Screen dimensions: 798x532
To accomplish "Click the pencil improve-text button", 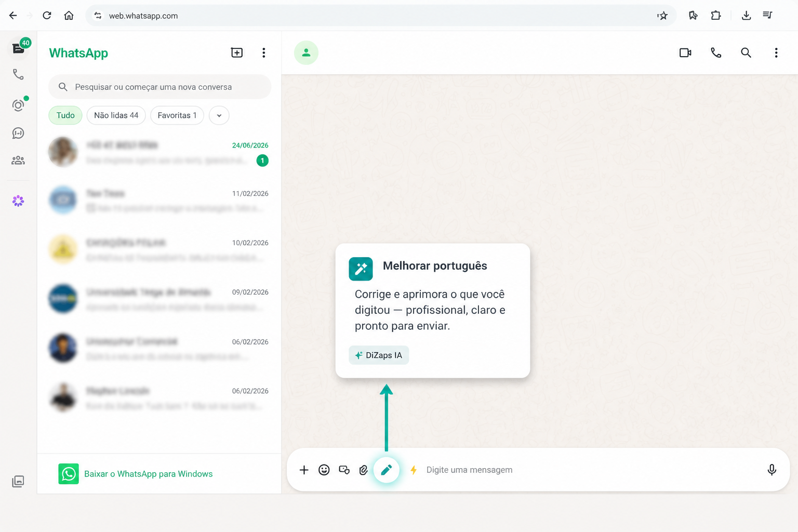I will [x=387, y=470].
